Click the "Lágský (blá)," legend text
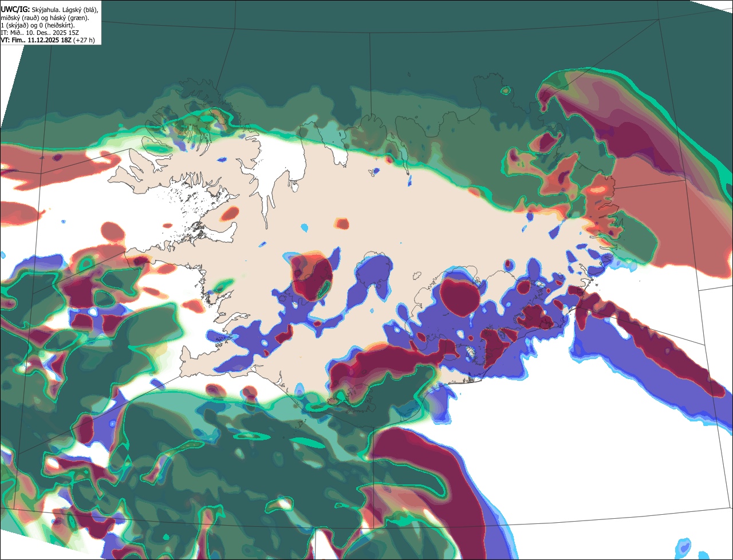This screenshot has width=733, height=560. [80, 10]
